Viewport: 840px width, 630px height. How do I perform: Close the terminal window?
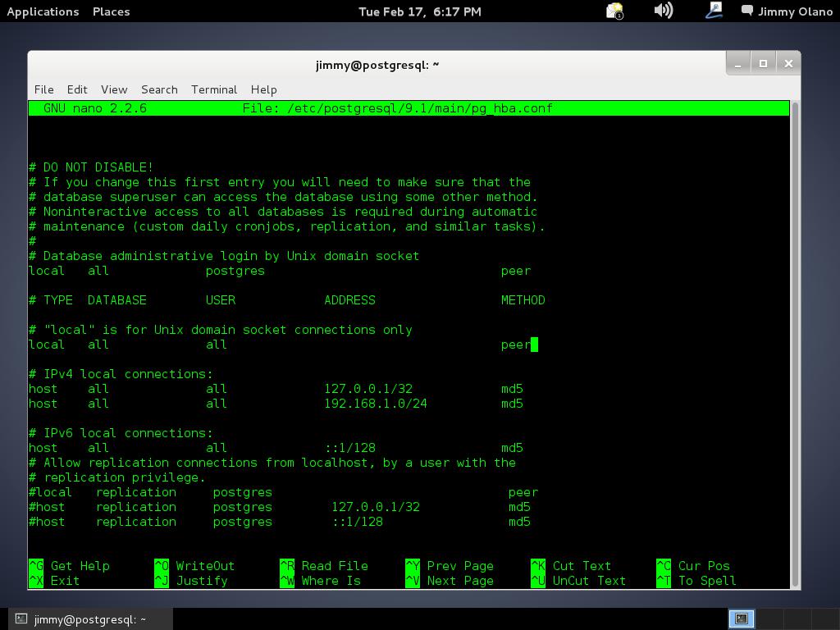(788, 63)
